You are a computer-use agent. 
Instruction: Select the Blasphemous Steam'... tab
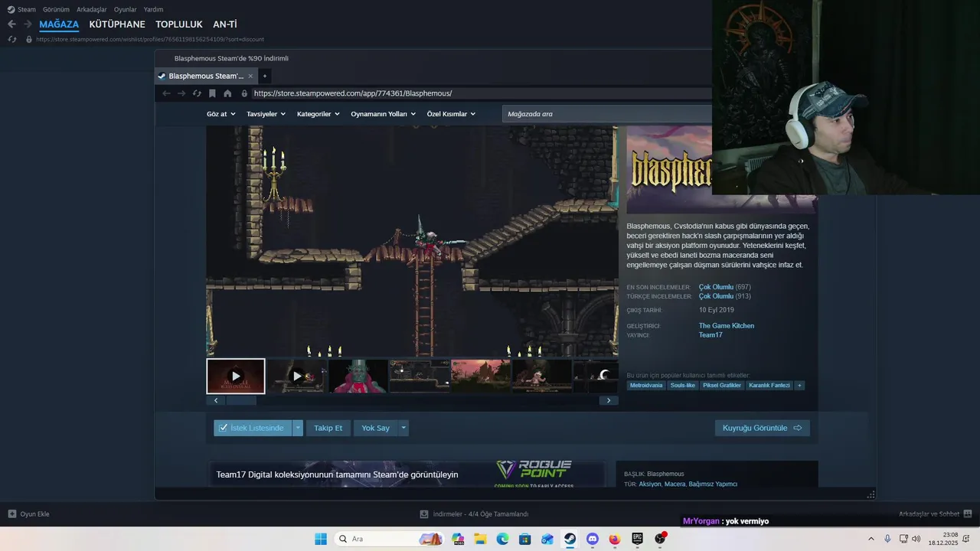(x=205, y=76)
